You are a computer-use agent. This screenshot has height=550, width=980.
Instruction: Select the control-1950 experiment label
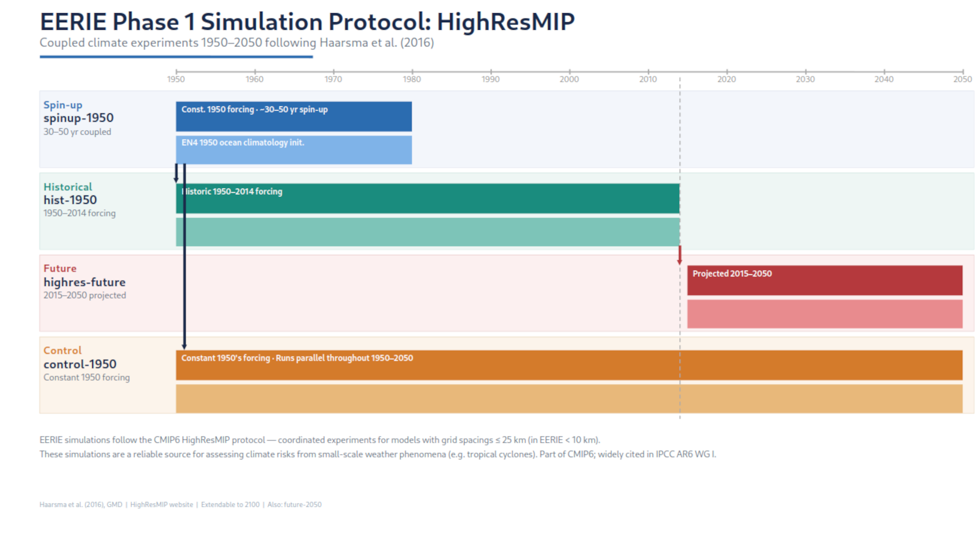[80, 364]
